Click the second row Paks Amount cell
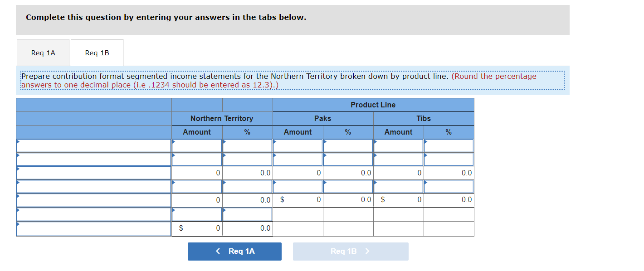Image resolution: width=644 pixels, height=271 pixels. coord(298,159)
